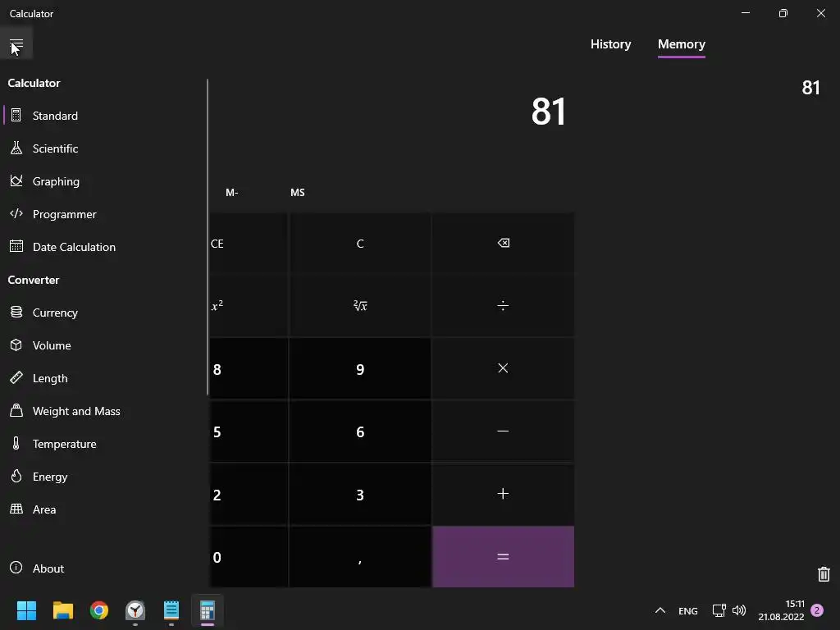Click the multiplication operator button
The image size is (840, 630).
click(x=503, y=368)
